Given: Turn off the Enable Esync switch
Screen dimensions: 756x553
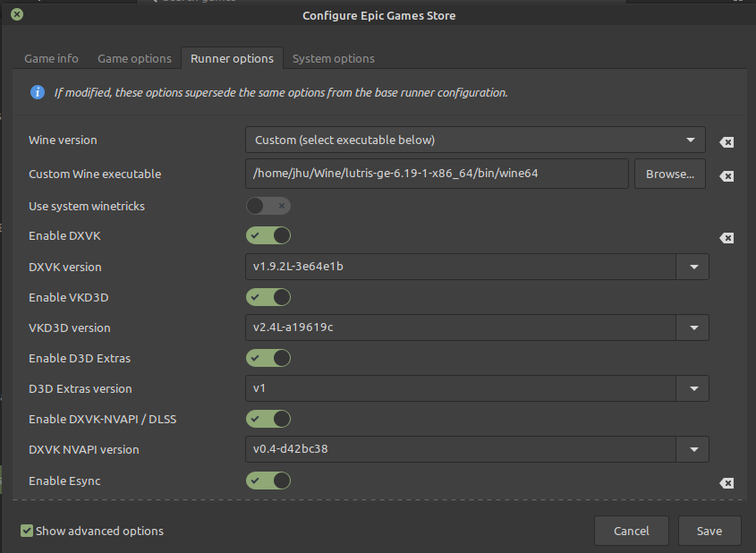Looking at the screenshot, I should (268, 481).
